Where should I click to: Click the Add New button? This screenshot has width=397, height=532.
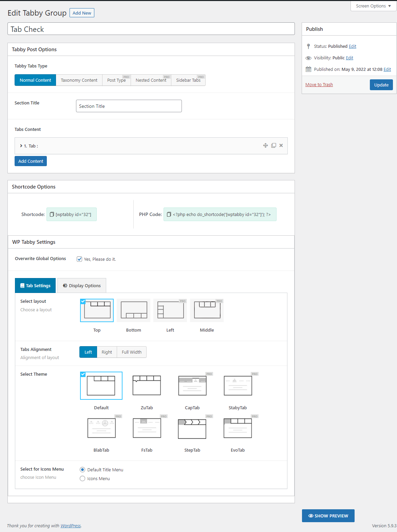pos(82,13)
